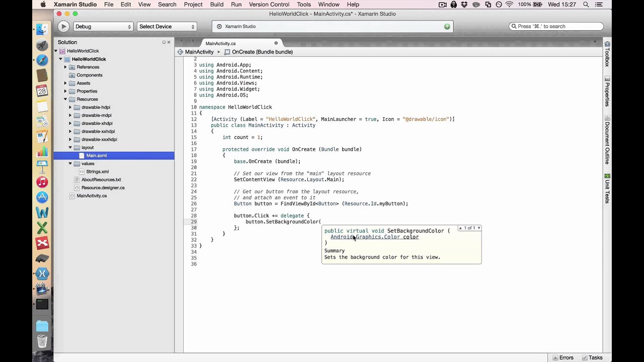This screenshot has width=644, height=362.
Task: Open iTunes from the dock
Action: [x=42, y=182]
